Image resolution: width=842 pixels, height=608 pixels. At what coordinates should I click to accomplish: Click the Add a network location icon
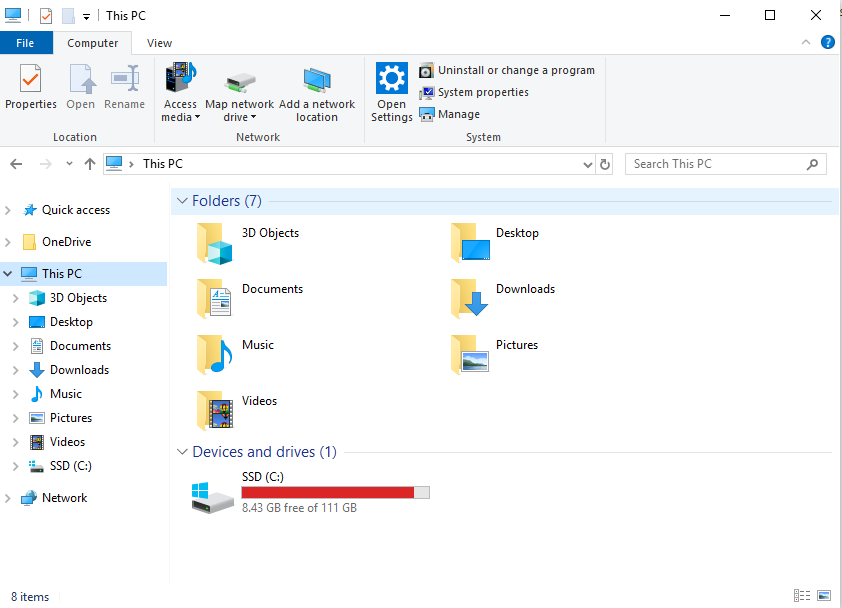pos(317,81)
